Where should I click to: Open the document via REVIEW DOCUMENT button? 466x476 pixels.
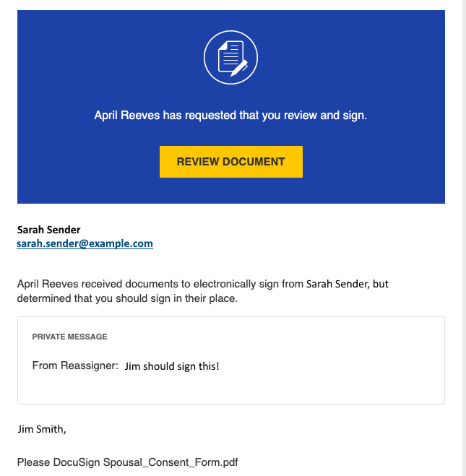[x=231, y=162]
